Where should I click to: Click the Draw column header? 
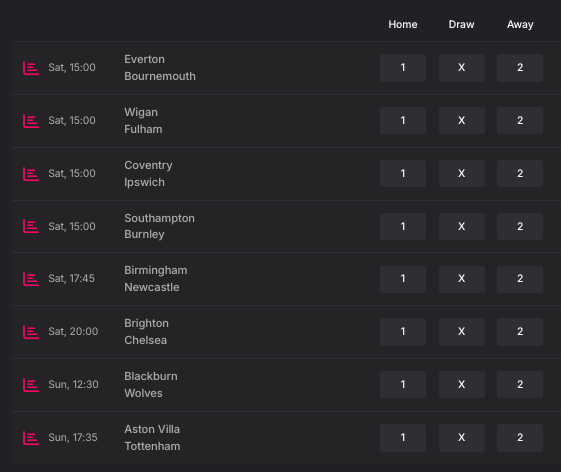(x=462, y=24)
